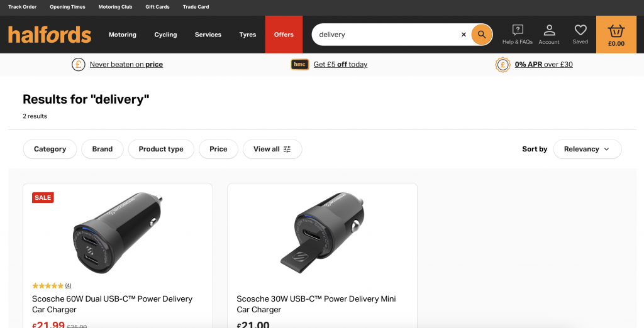The width and height of the screenshot is (644, 328).
Task: Open Opening Times link
Action: (x=67, y=7)
